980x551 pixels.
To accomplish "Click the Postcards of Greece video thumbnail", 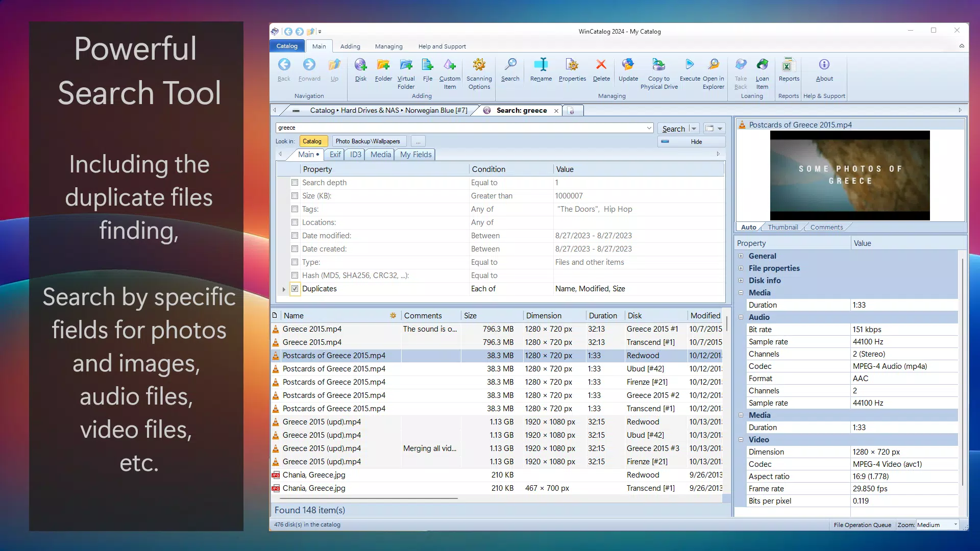I will tap(850, 176).
